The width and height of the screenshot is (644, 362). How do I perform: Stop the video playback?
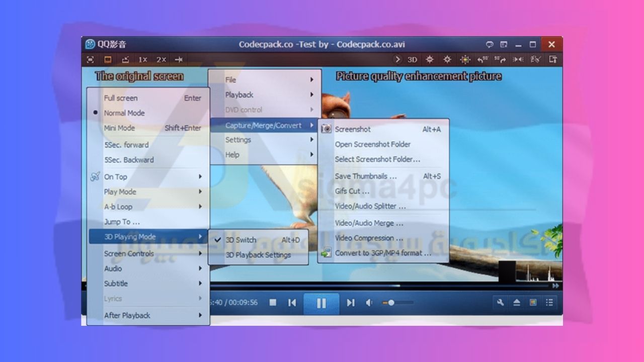tap(273, 303)
